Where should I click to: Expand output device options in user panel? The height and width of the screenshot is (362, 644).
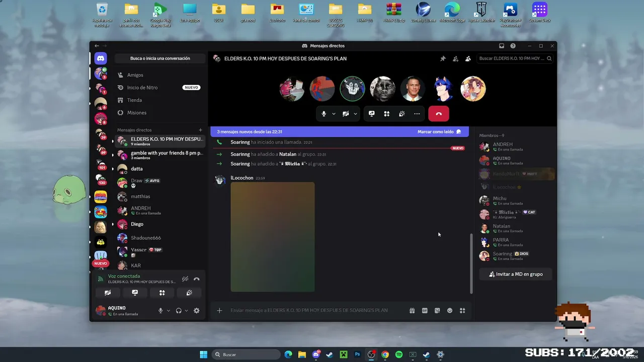coord(186,311)
